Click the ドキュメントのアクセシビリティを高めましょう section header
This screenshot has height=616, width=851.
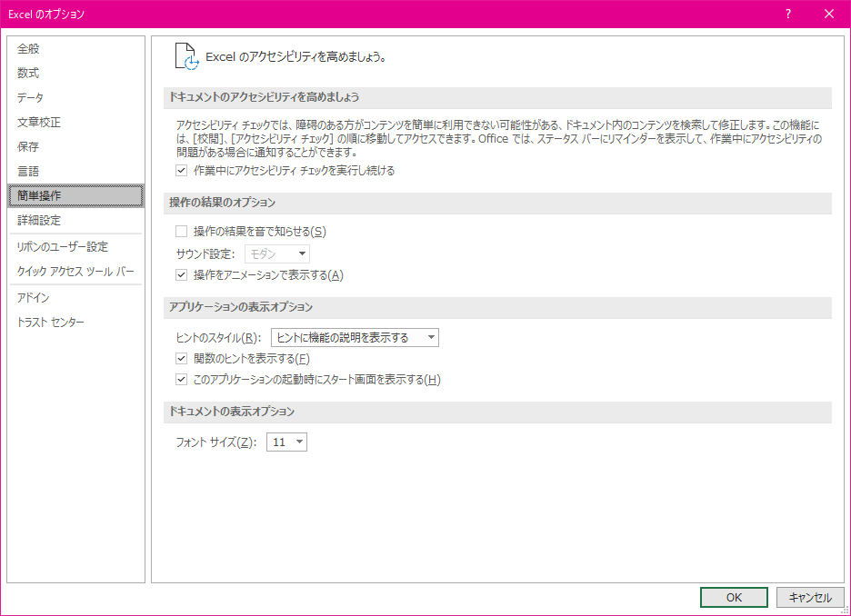(497, 97)
